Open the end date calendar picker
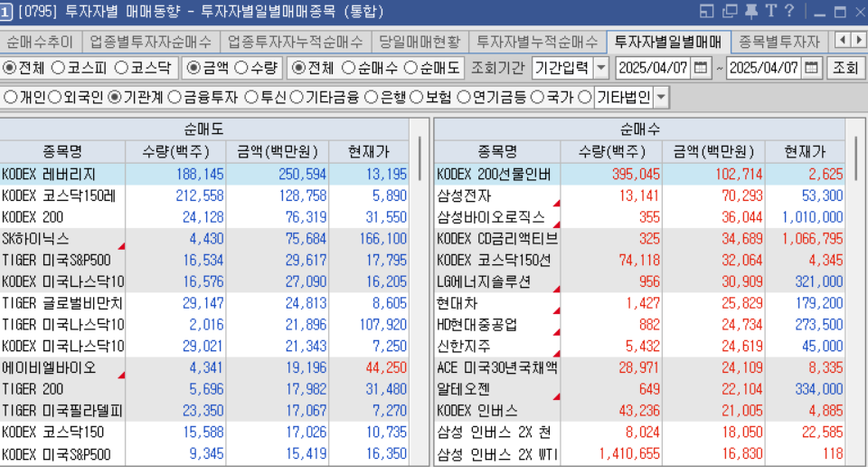This screenshot has width=868, height=467. [x=811, y=68]
